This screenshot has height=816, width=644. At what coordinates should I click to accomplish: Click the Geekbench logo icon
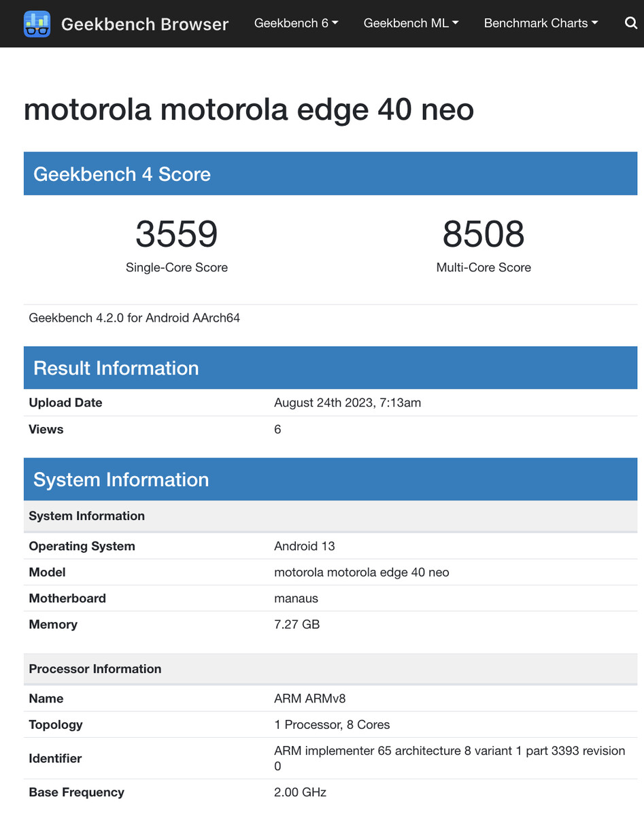coord(37,24)
